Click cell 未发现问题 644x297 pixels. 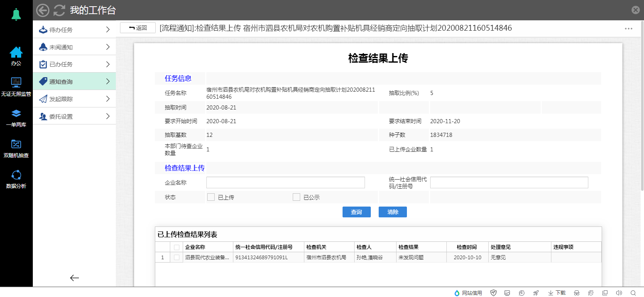click(x=421, y=258)
